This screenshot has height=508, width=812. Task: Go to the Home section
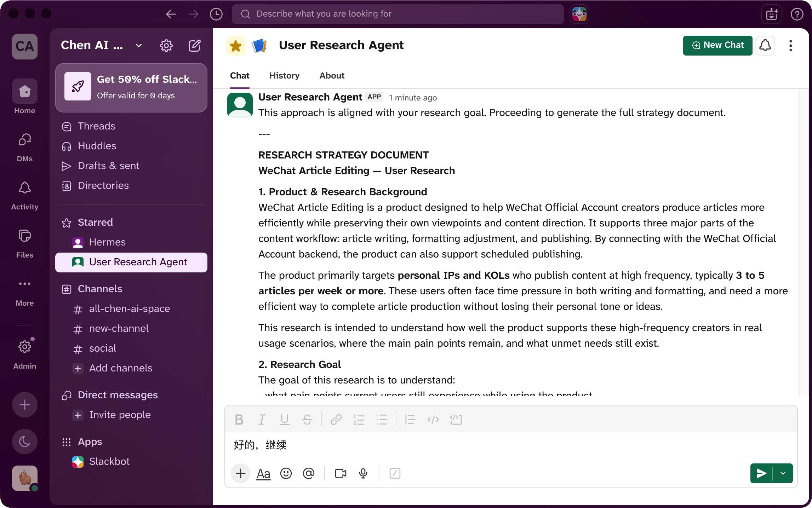click(25, 97)
